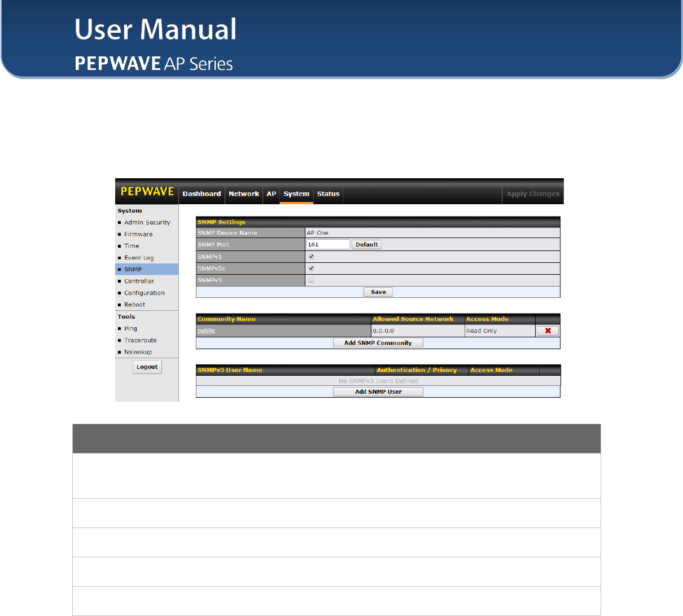Screen dimensions: 683x616
Task: Click the System section heading in sidebar
Action: [130, 211]
